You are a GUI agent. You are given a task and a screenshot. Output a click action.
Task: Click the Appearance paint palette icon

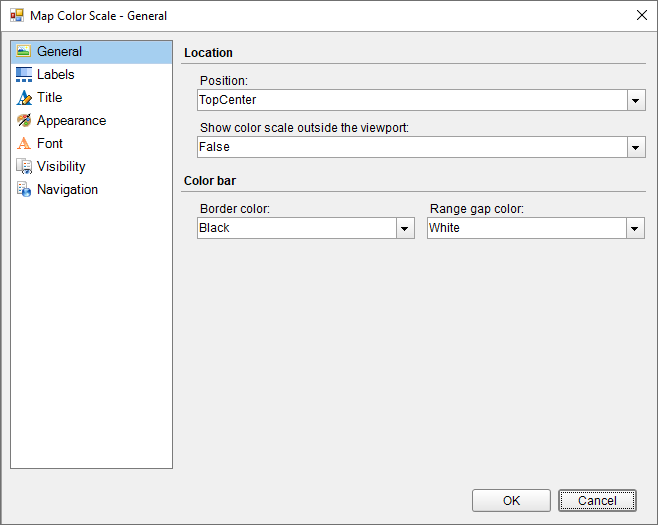pos(24,121)
